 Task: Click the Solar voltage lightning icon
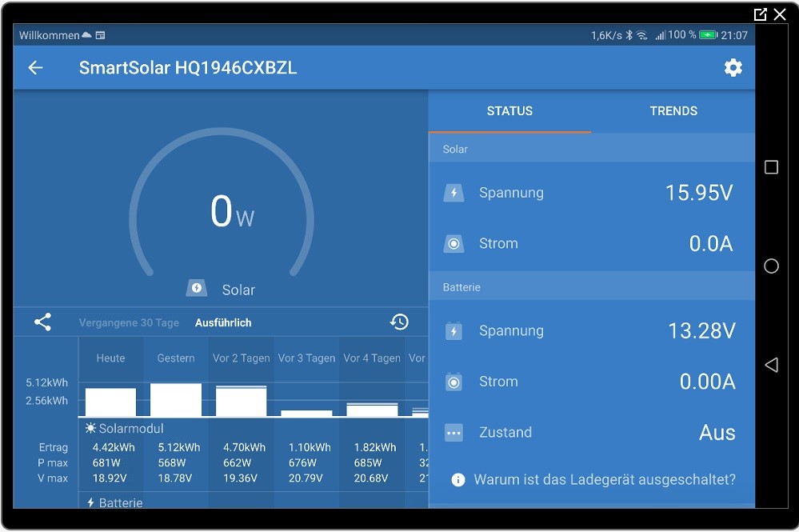[453, 193]
